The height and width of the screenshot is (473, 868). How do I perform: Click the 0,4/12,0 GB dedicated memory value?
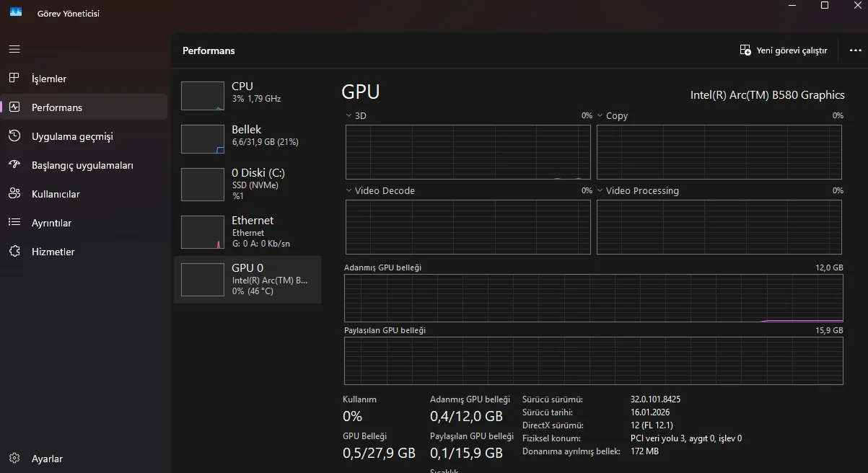[x=466, y=416]
